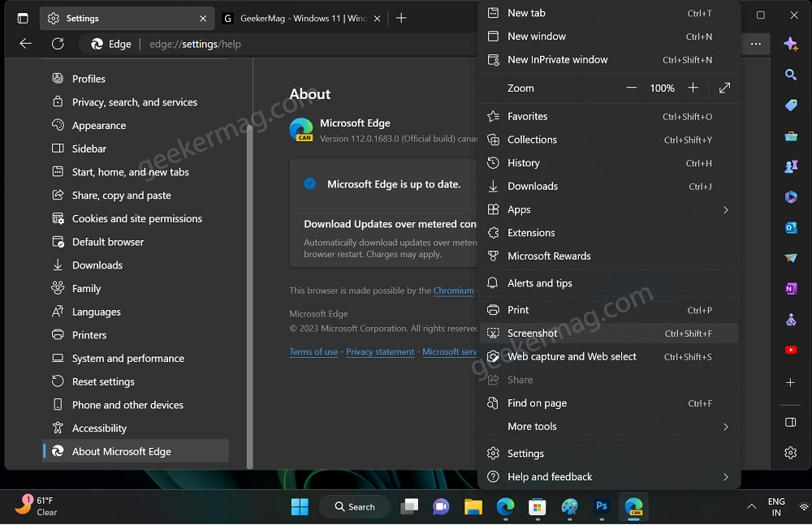Open the Windows Start button
Screen dimensions: 812x525
click(x=300, y=507)
